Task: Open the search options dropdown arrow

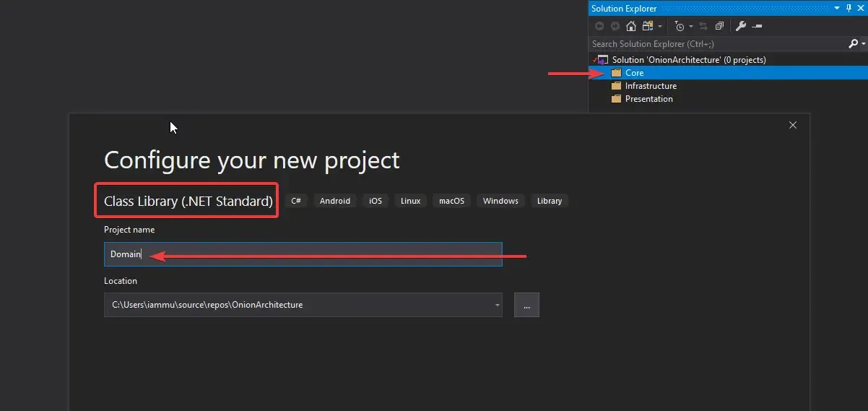Action: tap(864, 44)
